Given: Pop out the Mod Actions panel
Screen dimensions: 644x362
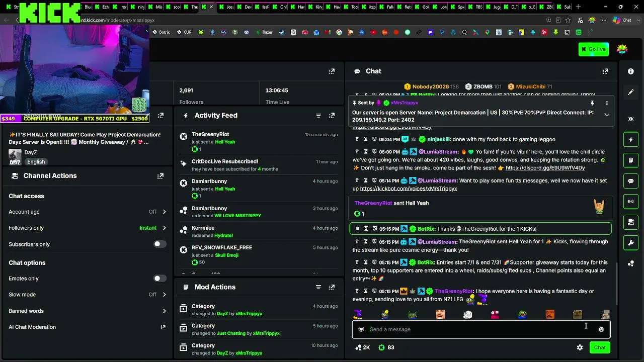Looking at the screenshot, I should click(332, 287).
